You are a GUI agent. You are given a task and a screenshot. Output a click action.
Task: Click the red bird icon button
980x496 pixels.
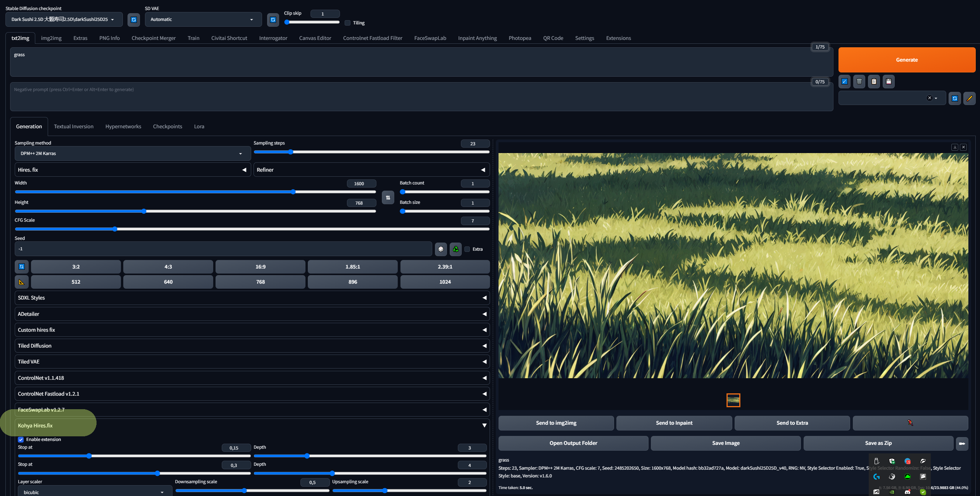tap(910, 423)
